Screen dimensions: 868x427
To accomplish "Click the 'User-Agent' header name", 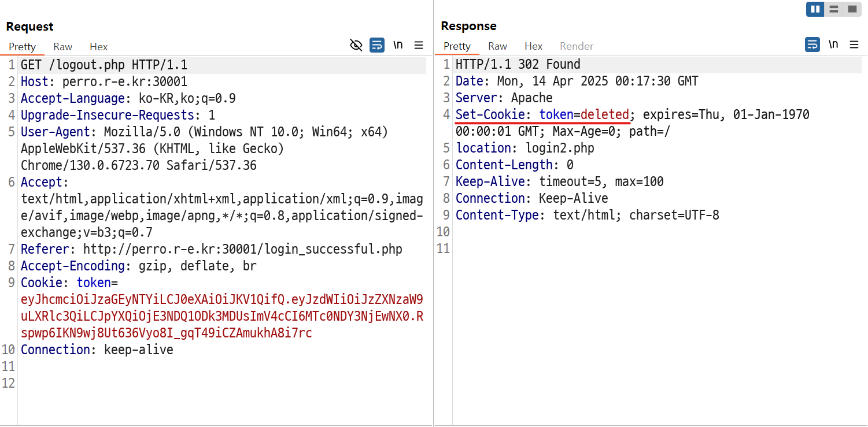I will pos(56,132).
